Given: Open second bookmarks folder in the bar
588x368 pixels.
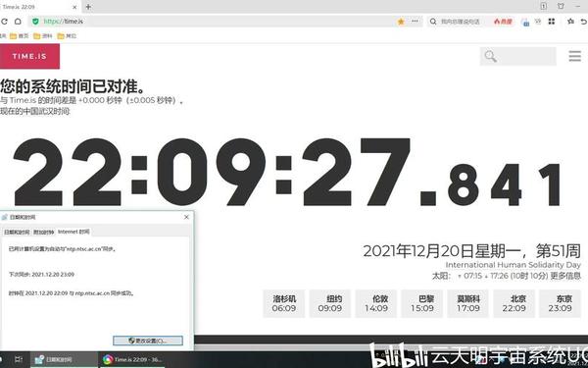Looking at the screenshot, I should click(43, 36).
